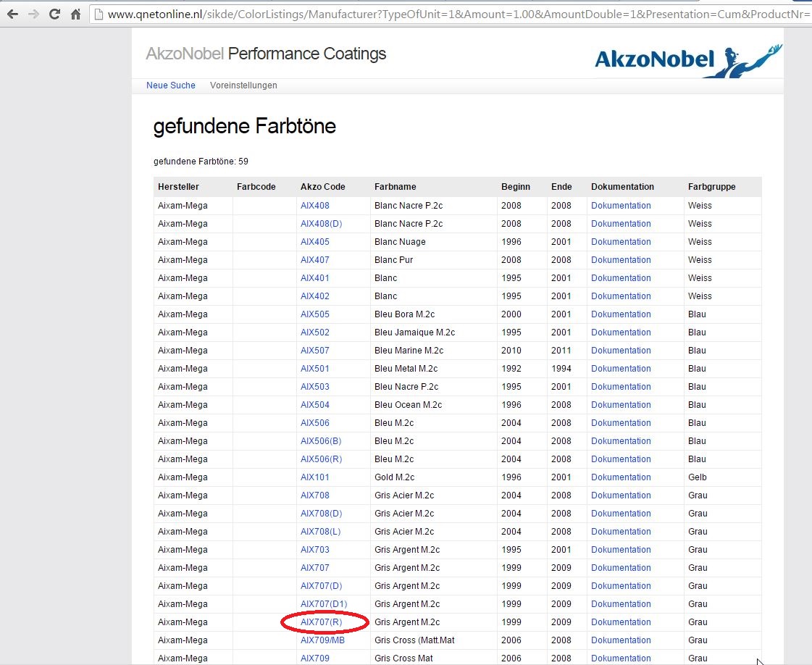Open Dokumentation for AIX101 row

(x=621, y=477)
